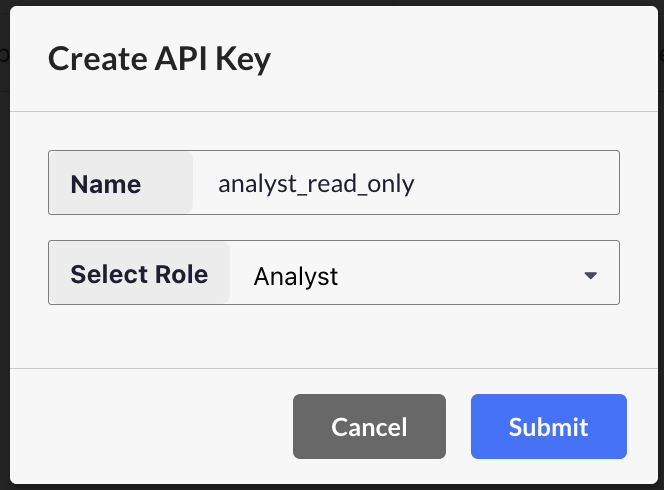This screenshot has width=664, height=490.
Task: Cancel the Create API Key dialog
Action: click(369, 427)
